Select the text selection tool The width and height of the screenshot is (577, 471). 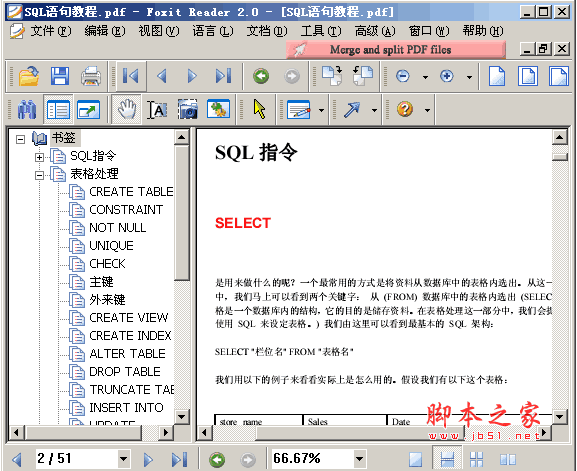pos(157,109)
